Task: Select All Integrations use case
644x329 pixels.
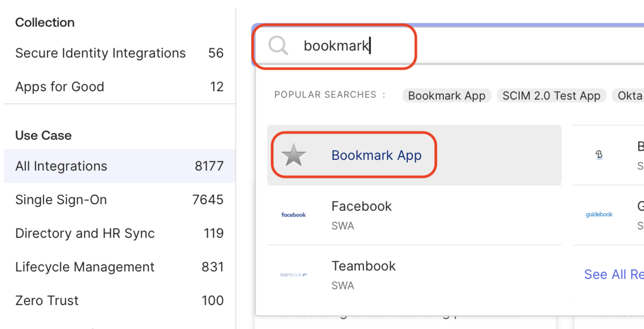Action: (x=61, y=166)
